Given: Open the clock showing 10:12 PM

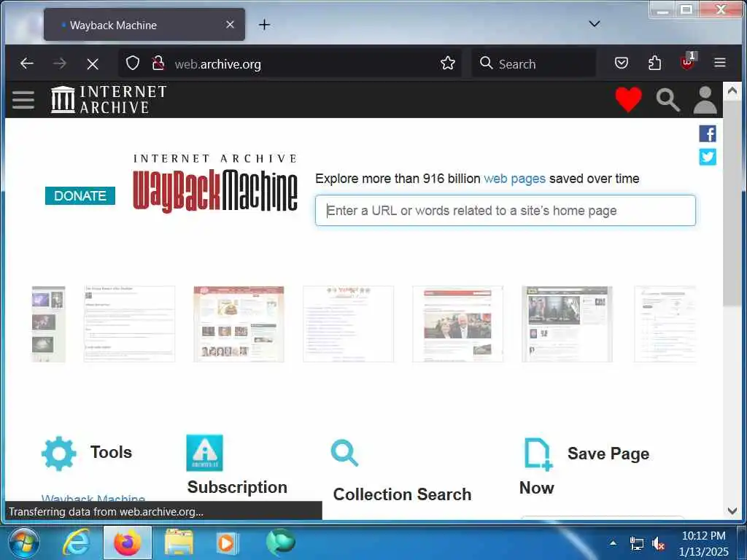Looking at the screenshot, I should 704,543.
